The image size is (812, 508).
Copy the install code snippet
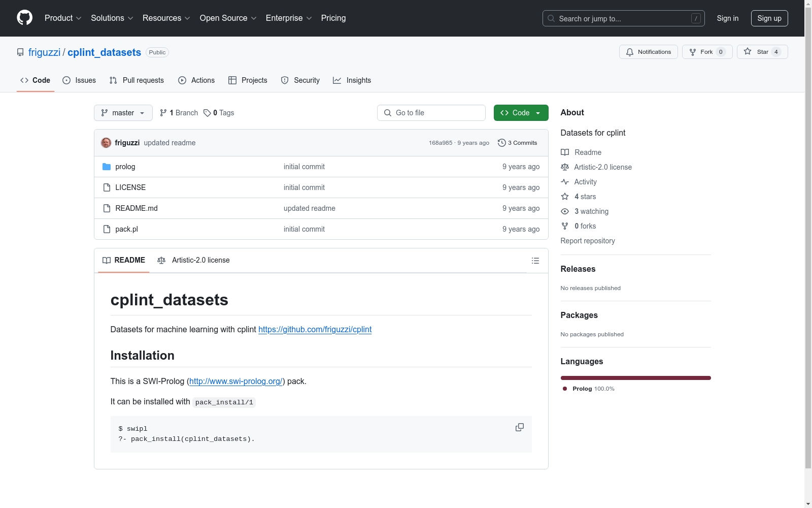click(x=520, y=427)
